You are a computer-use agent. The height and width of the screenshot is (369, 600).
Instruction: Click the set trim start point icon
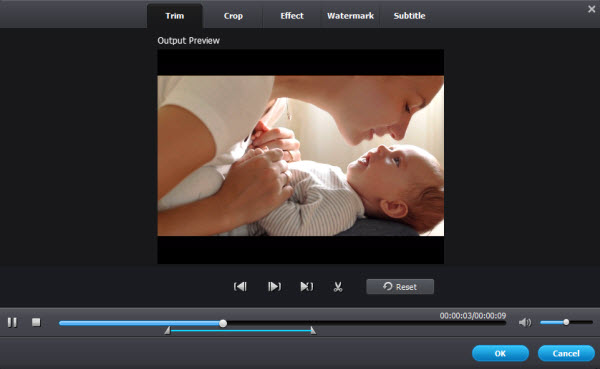[240, 286]
